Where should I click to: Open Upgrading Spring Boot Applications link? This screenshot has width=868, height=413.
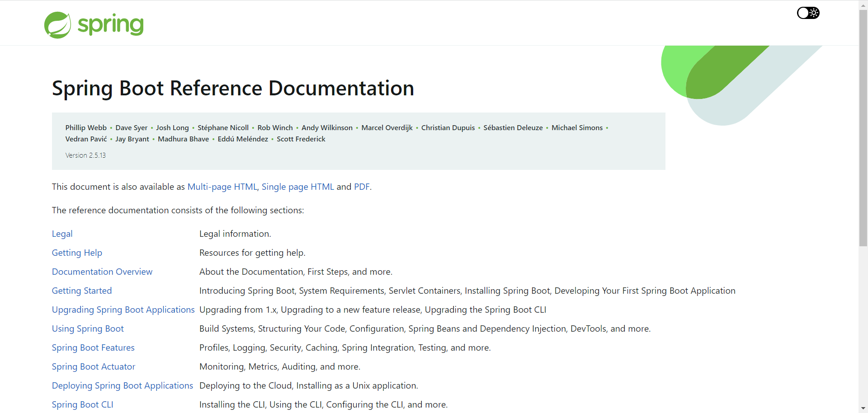[123, 310]
